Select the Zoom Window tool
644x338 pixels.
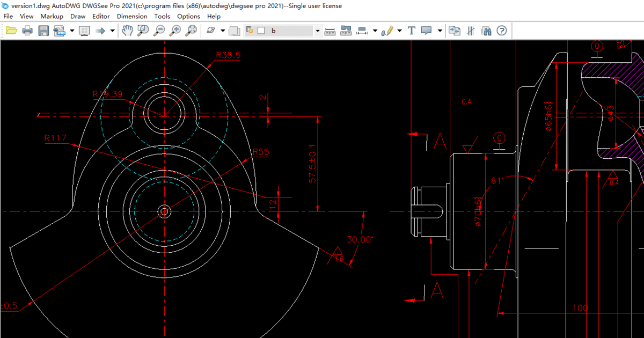coord(142,31)
